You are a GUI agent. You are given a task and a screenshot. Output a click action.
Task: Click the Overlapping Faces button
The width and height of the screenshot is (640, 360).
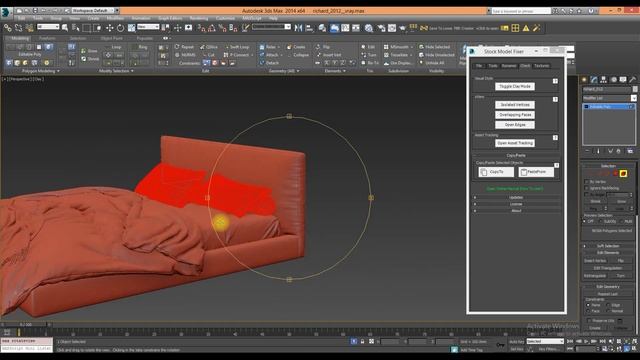pyautogui.click(x=515, y=115)
